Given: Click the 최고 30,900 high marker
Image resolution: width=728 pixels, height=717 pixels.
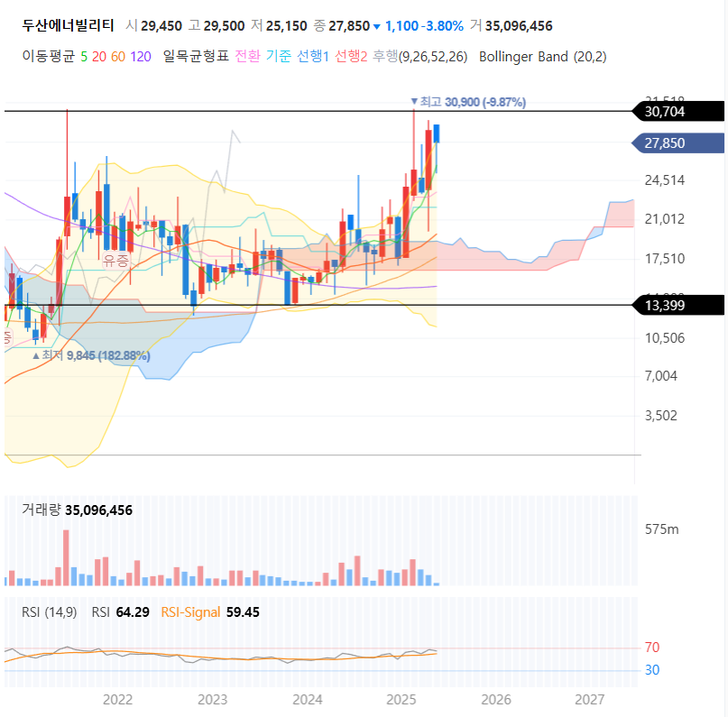Looking at the screenshot, I should (x=468, y=102).
